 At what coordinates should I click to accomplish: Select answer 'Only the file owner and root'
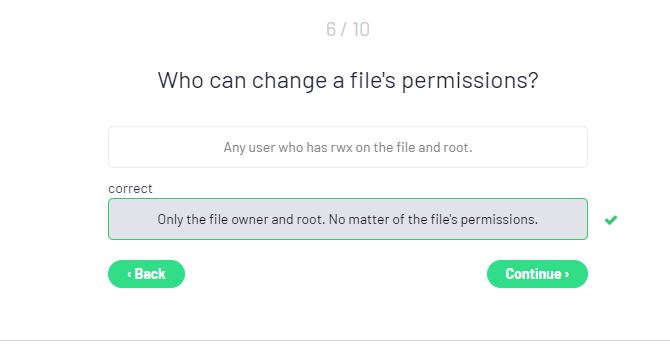pyautogui.click(x=348, y=219)
